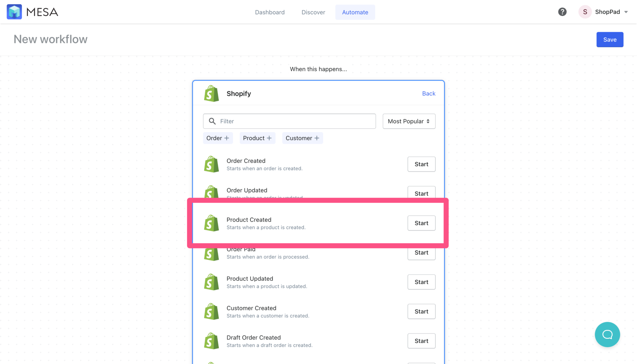This screenshot has height=364, width=637.
Task: Click the Shopify bag icon next to Order Created
Action: (x=211, y=164)
